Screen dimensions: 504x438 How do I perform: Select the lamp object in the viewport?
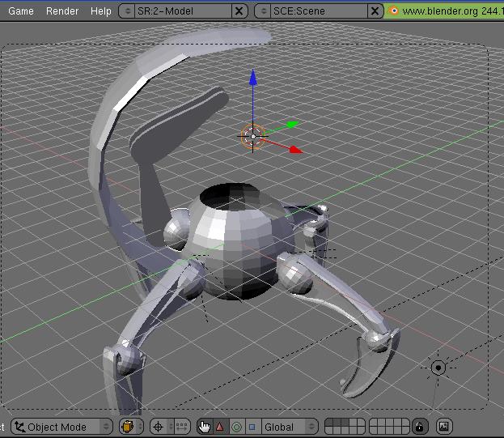438,368
